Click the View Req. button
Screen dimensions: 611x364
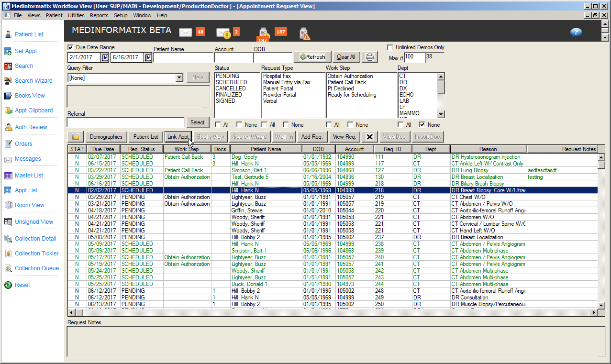[x=344, y=137]
